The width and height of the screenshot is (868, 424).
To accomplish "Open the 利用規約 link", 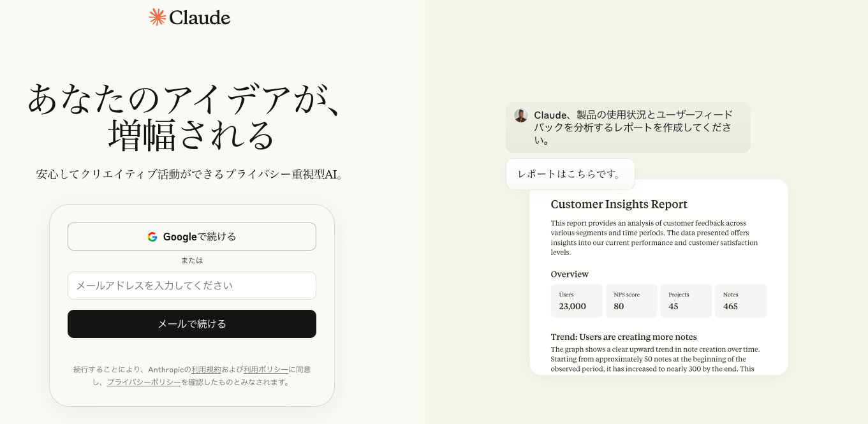I will pyautogui.click(x=206, y=369).
